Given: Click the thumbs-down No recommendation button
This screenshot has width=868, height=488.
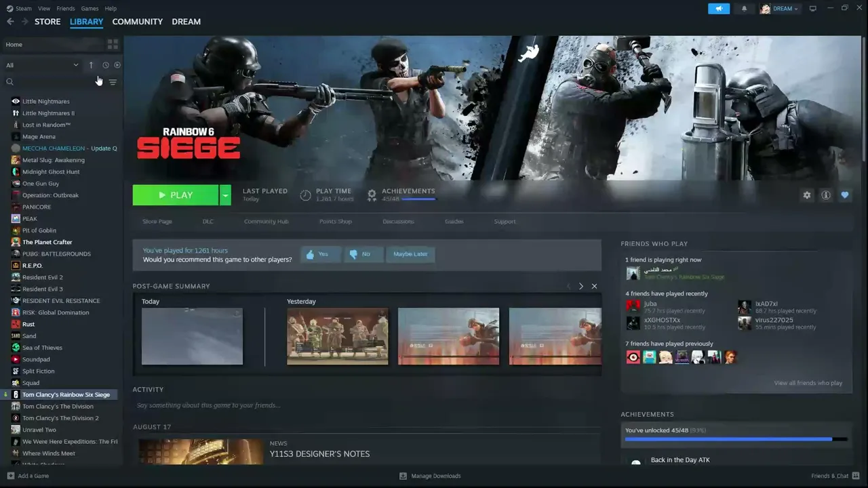Looking at the screenshot, I should 363,254.
